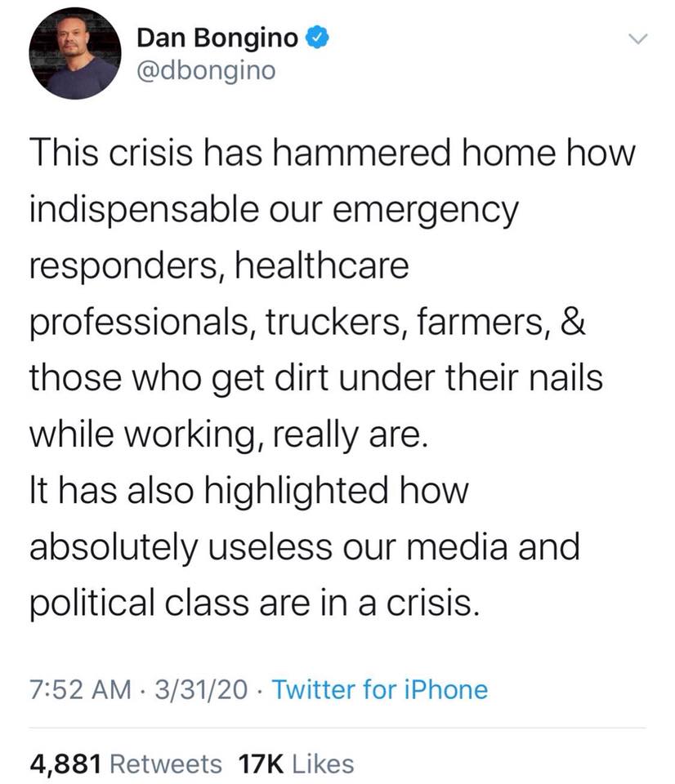Click the 3/31/20 date

click(x=201, y=689)
